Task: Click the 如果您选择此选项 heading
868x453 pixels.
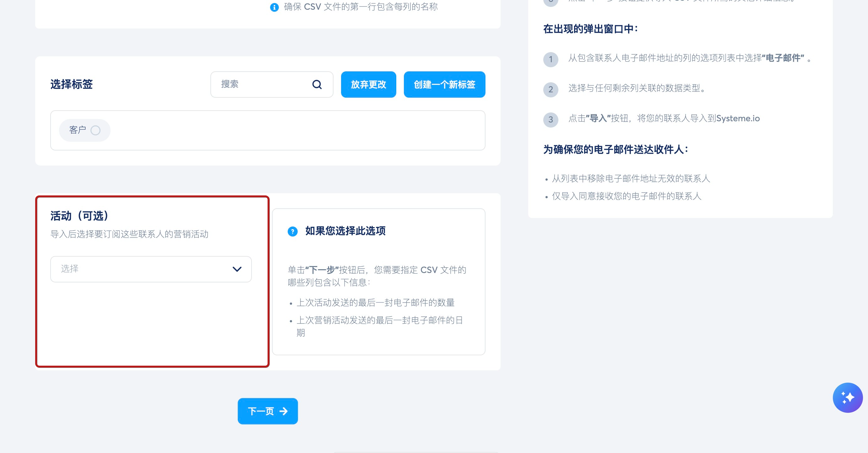Action: coord(345,231)
